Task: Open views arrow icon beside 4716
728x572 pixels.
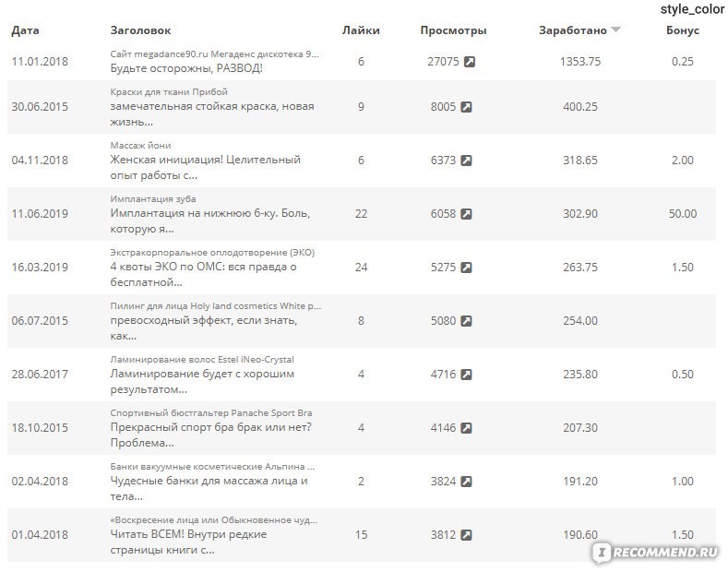Action: pos(466,375)
